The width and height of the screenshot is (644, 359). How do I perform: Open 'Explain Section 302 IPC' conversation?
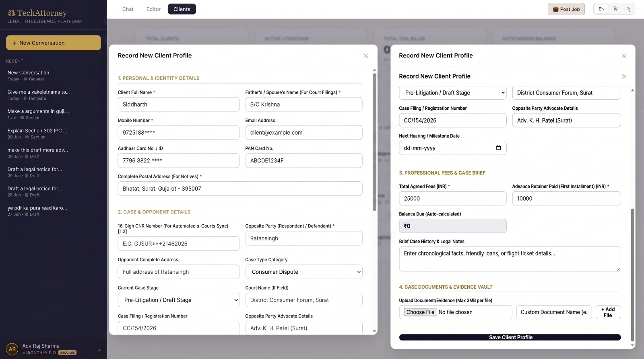(54, 133)
